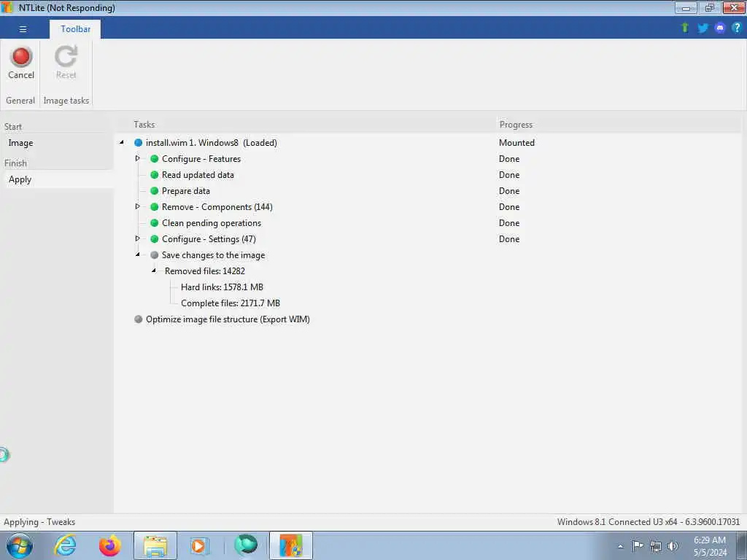Click green status dot beside Remove - Components
This screenshot has width=747, height=560.
pyautogui.click(x=155, y=206)
